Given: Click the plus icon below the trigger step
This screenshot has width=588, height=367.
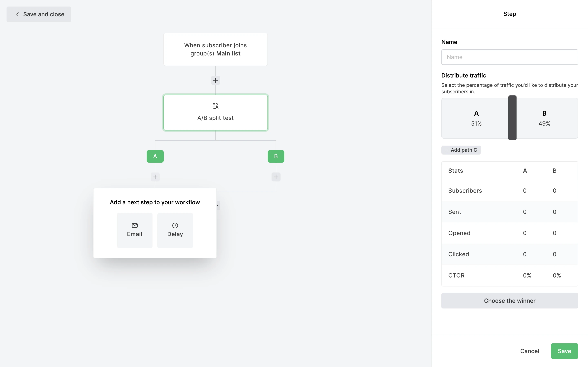Looking at the screenshot, I should 215,80.
